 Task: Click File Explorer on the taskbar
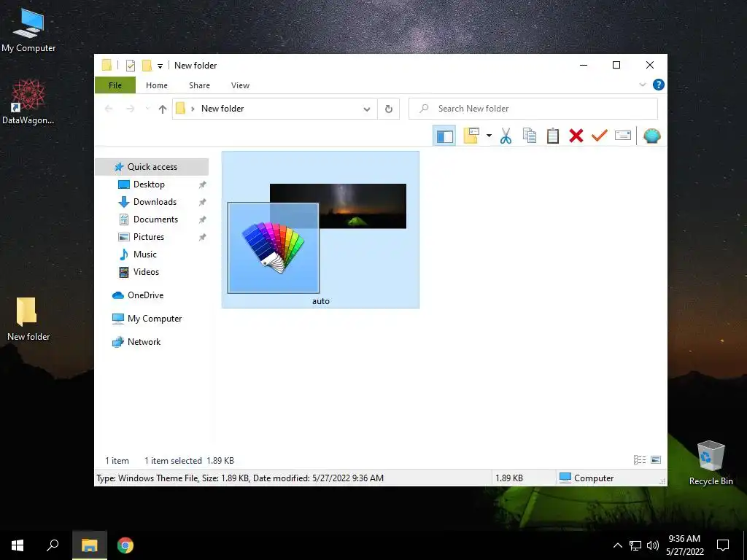point(90,545)
